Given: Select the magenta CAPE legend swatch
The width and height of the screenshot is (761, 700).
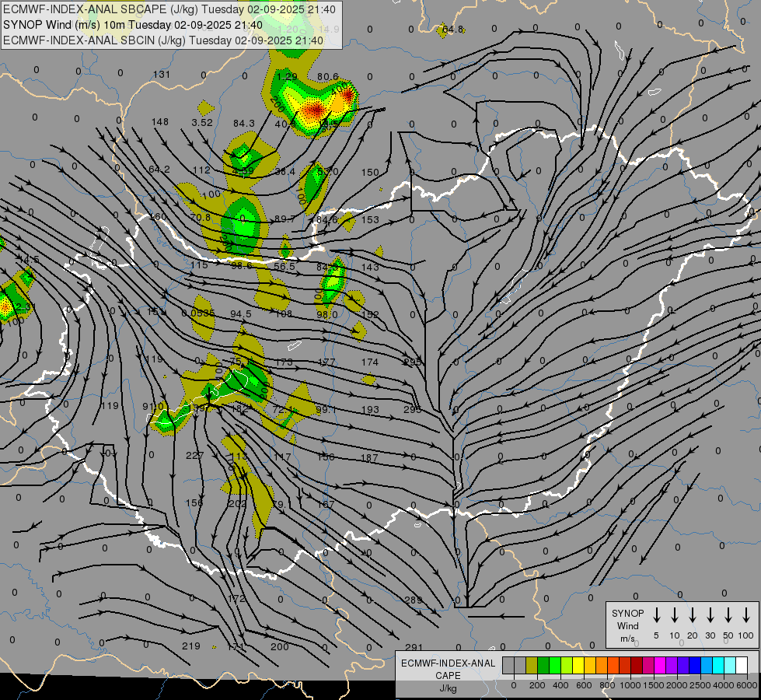Looking at the screenshot, I should click(x=661, y=665).
